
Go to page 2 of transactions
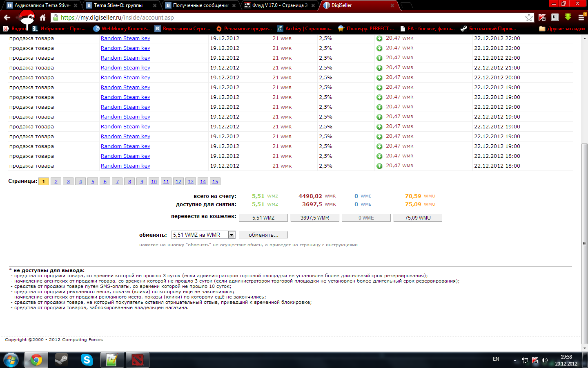56,182
